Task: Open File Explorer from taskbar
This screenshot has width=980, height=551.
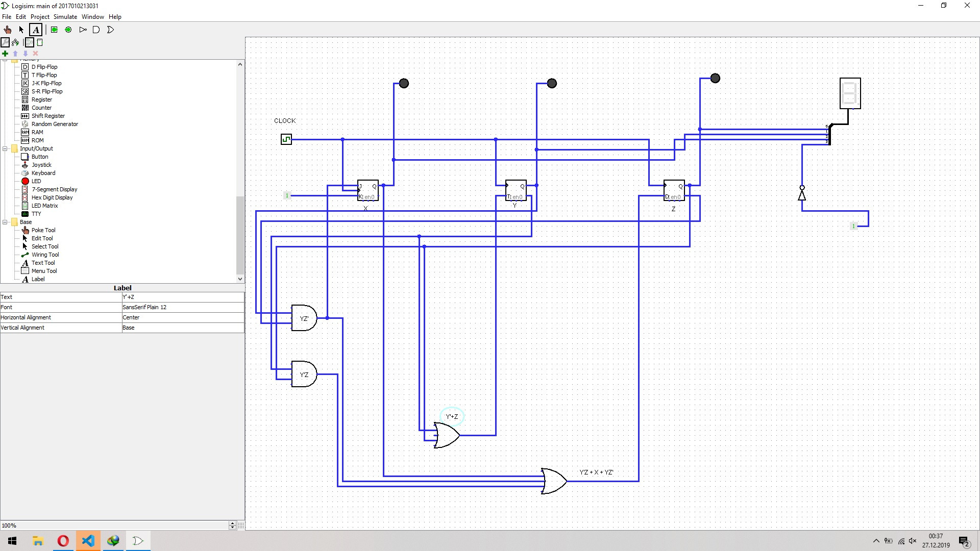Action: click(x=38, y=541)
